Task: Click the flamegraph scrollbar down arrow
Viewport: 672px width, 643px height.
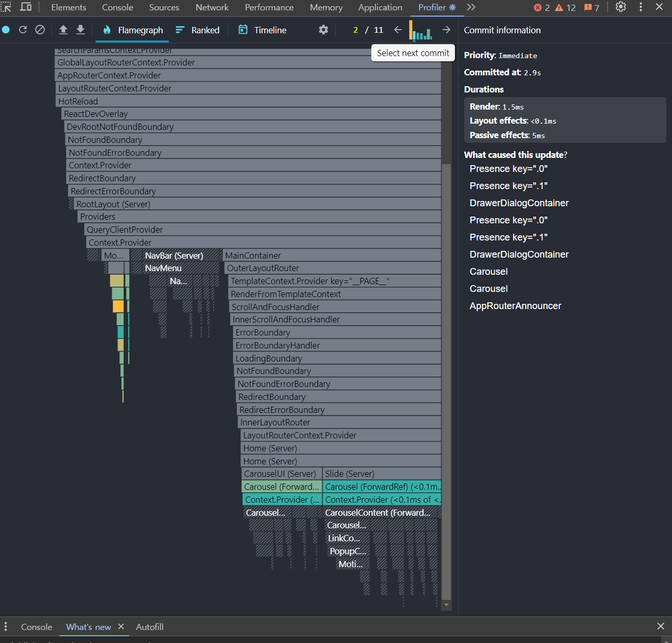Action: (446, 605)
